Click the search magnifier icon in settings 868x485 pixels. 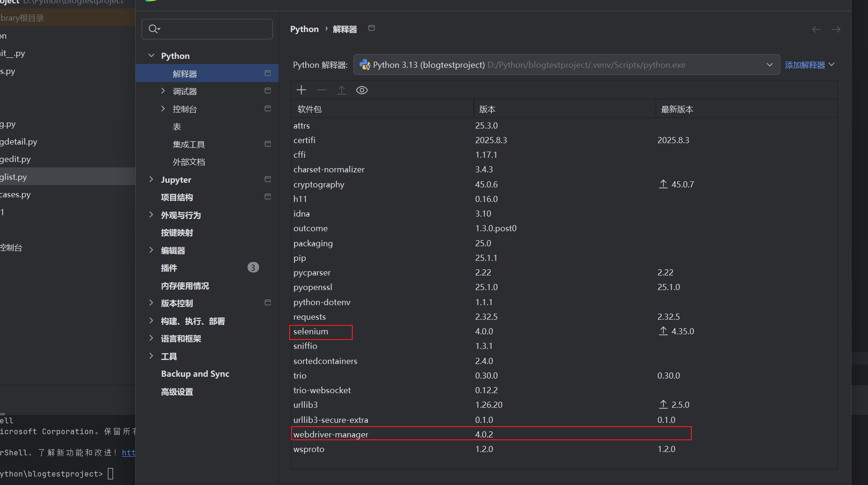point(154,29)
